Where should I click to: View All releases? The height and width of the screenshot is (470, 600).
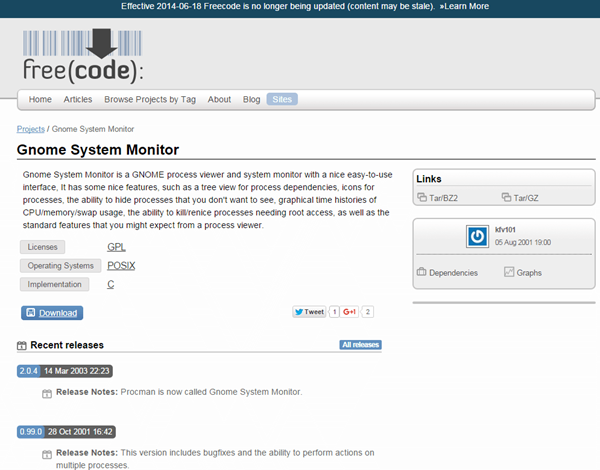coord(360,345)
